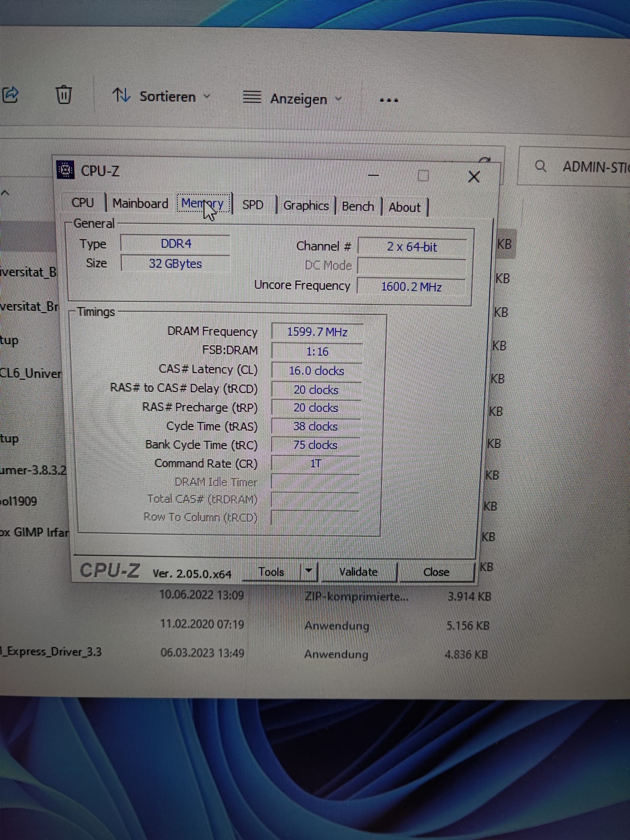Click the 5.156 KB size cell
This screenshot has width=630, height=840.
coord(468,625)
